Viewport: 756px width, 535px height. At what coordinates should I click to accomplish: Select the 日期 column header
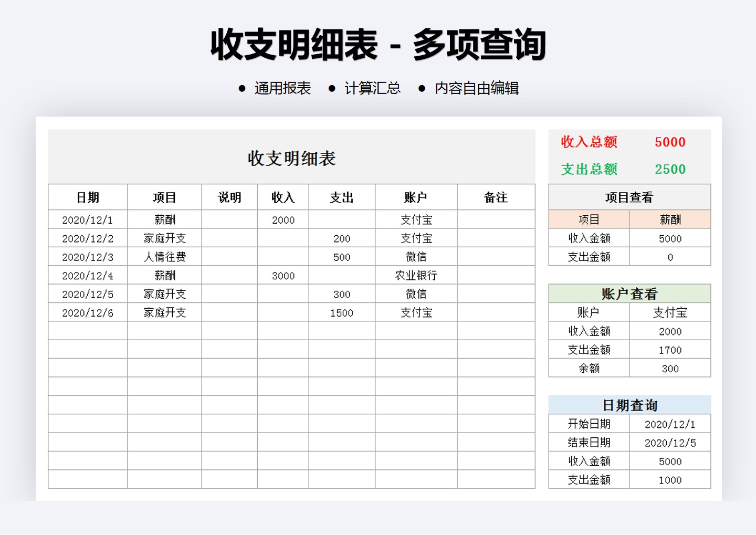pos(87,197)
